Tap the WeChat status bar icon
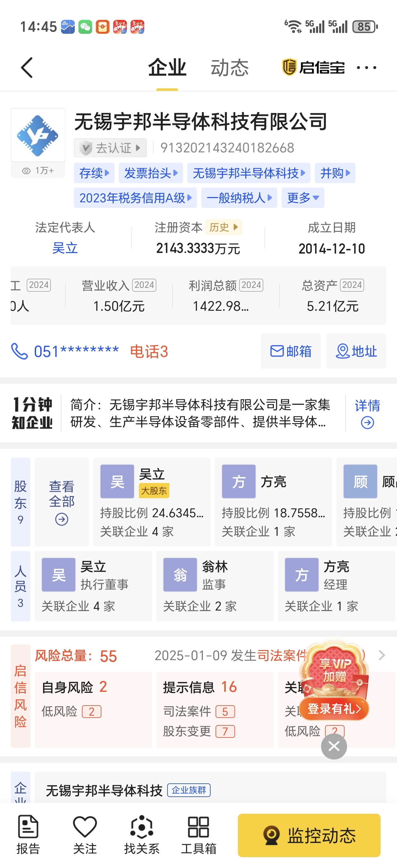 point(85,27)
